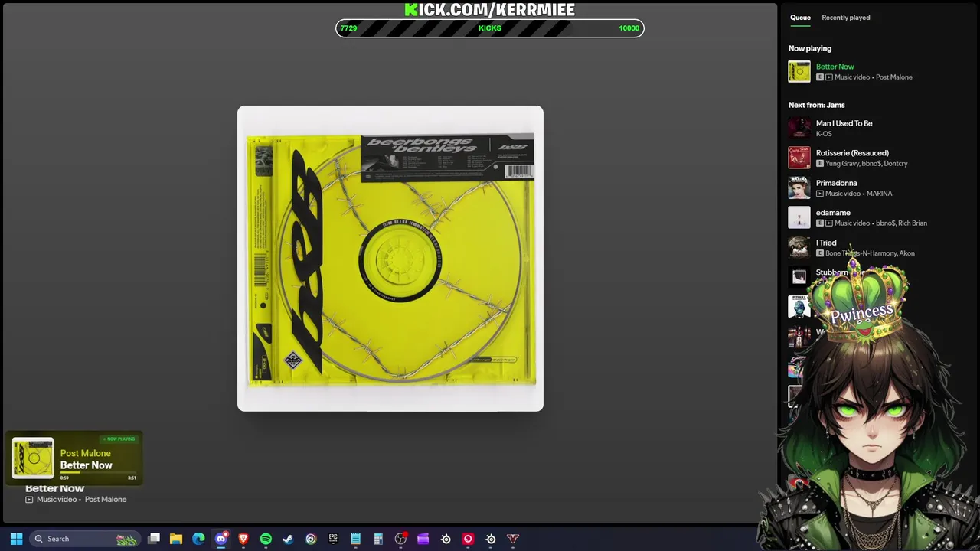Play Primadonna from the queue
980x551 pixels.
pyautogui.click(x=836, y=183)
